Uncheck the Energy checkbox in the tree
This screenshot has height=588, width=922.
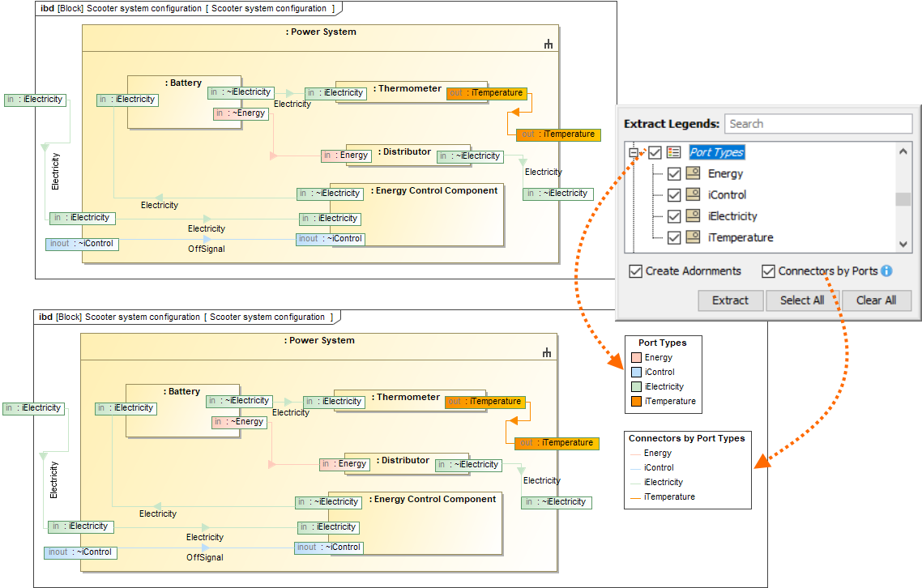point(673,173)
